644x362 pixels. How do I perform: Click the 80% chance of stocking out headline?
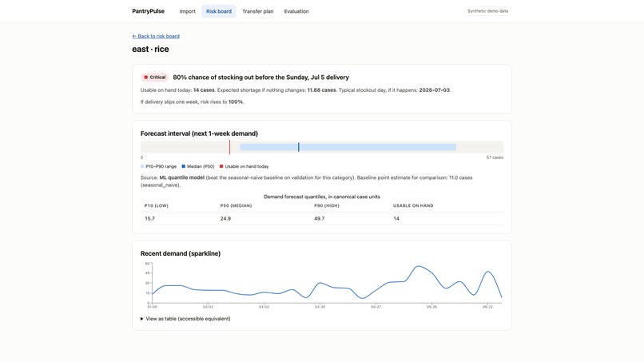260,78
